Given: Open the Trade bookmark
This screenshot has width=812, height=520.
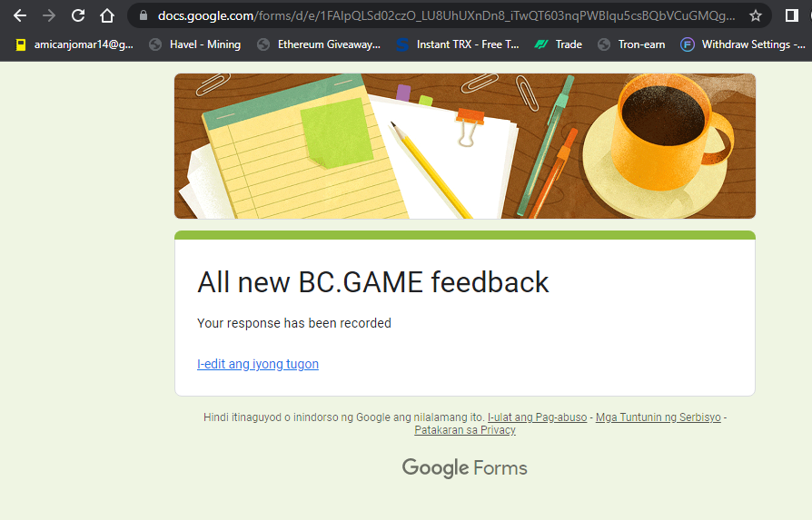Looking at the screenshot, I should point(559,44).
